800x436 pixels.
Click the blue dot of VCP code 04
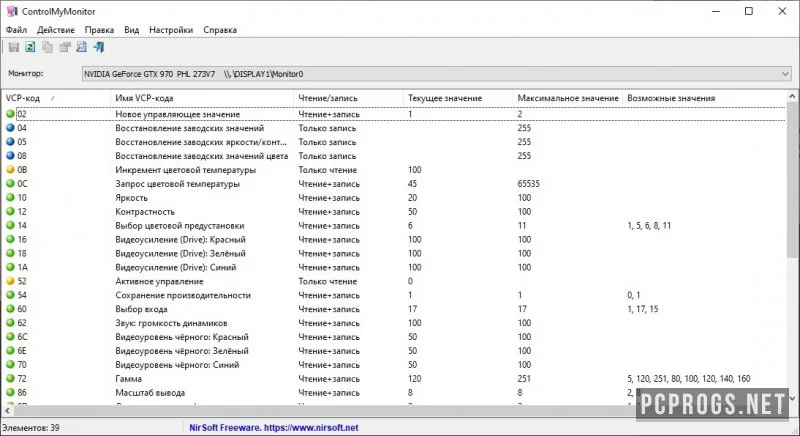pos(10,128)
